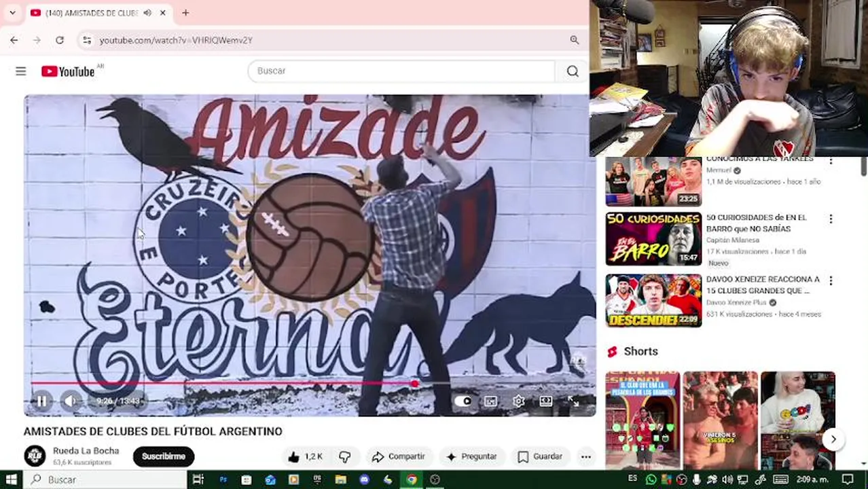Image resolution: width=868 pixels, height=489 pixels.
Task: Mute the video player volume
Action: pyautogui.click(x=70, y=401)
